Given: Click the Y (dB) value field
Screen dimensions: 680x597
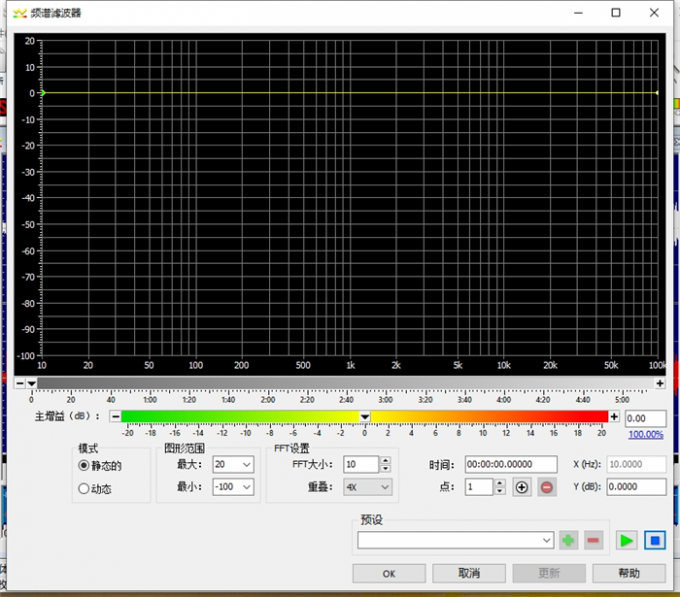Looking at the screenshot, I should pos(636,487).
